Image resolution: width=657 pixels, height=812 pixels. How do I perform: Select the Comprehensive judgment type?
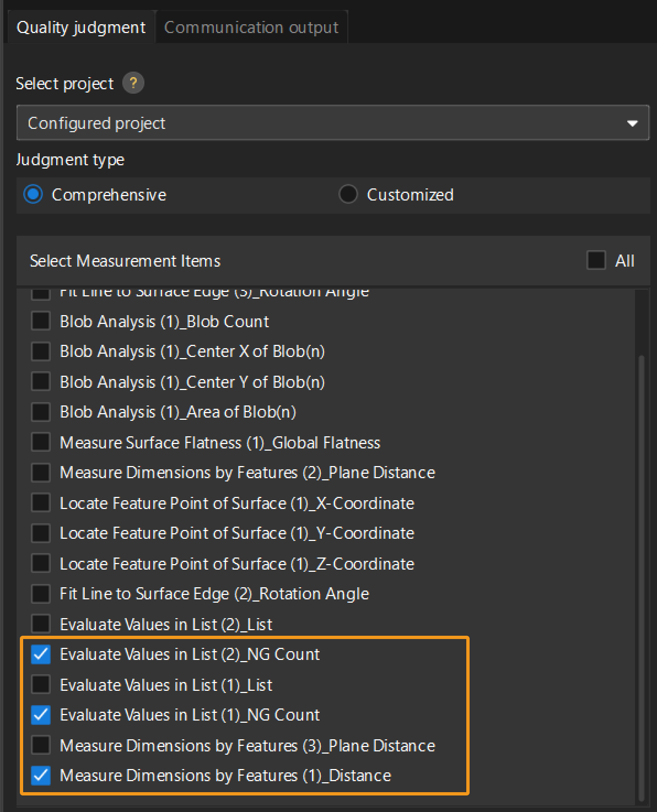(34, 194)
